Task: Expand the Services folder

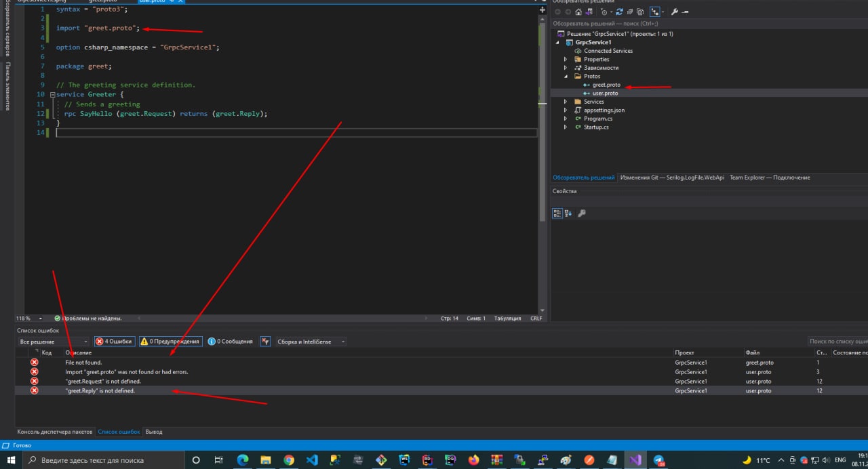Action: coord(566,102)
